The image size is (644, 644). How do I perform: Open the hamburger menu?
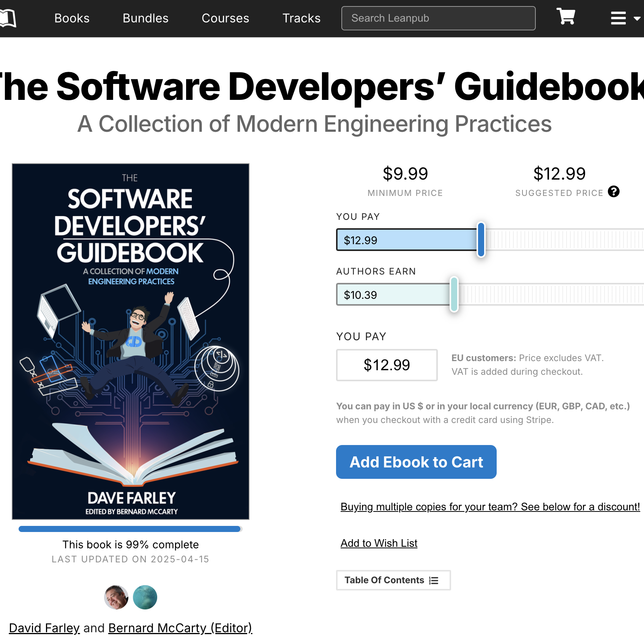(618, 17)
